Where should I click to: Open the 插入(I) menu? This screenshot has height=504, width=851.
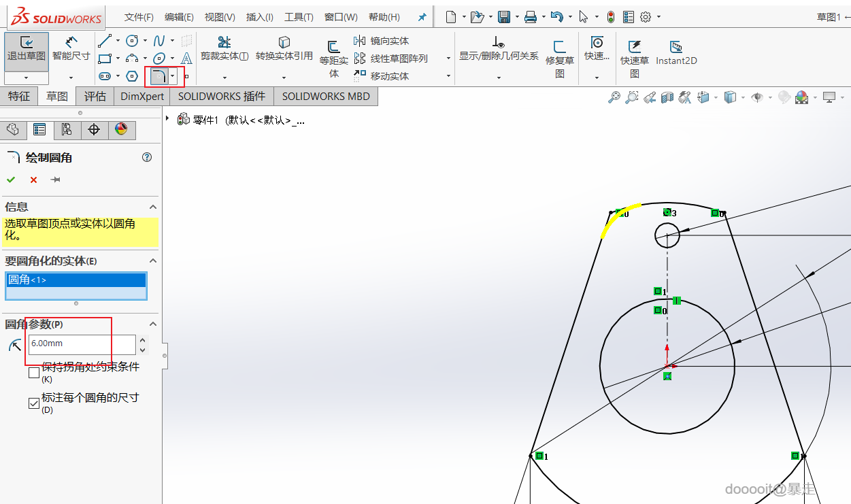pyautogui.click(x=259, y=17)
